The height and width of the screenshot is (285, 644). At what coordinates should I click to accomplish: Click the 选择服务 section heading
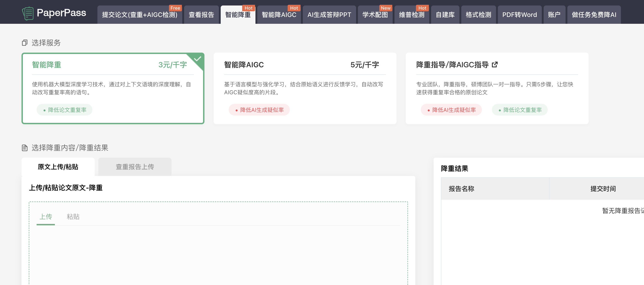(46, 43)
